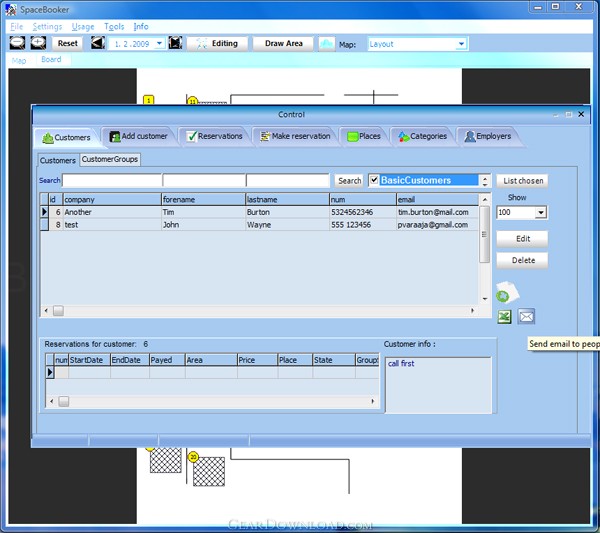
Task: Open the File menu
Action: click(x=16, y=26)
